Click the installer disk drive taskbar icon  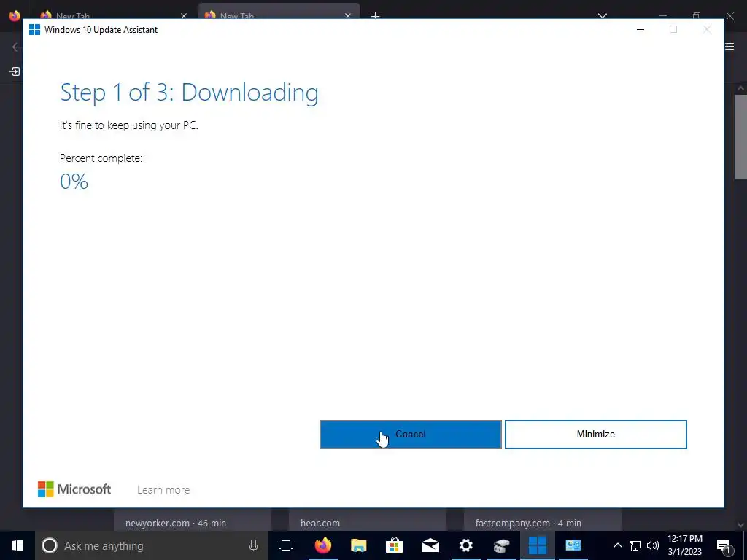[502, 545]
